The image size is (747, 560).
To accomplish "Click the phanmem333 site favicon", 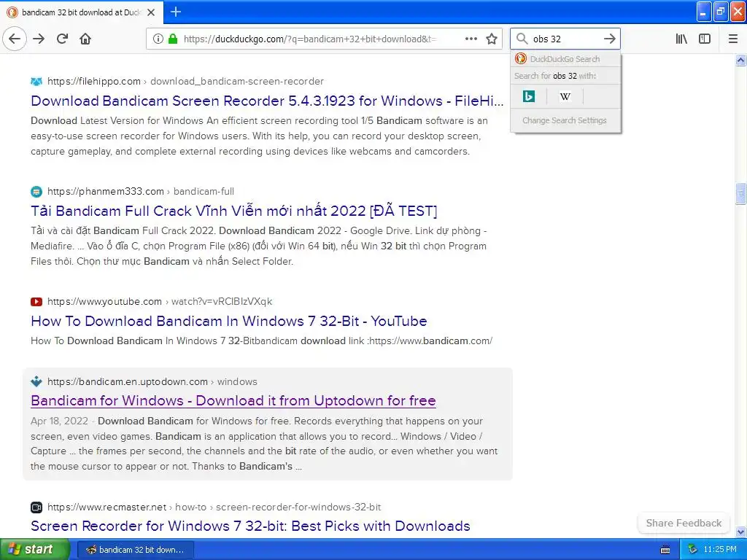I will click(36, 192).
